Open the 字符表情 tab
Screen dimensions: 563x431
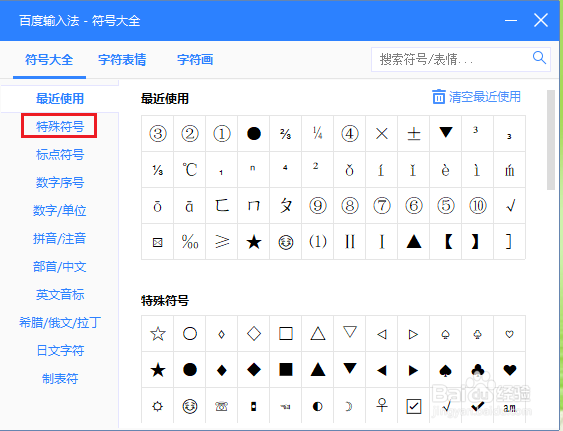(x=122, y=60)
